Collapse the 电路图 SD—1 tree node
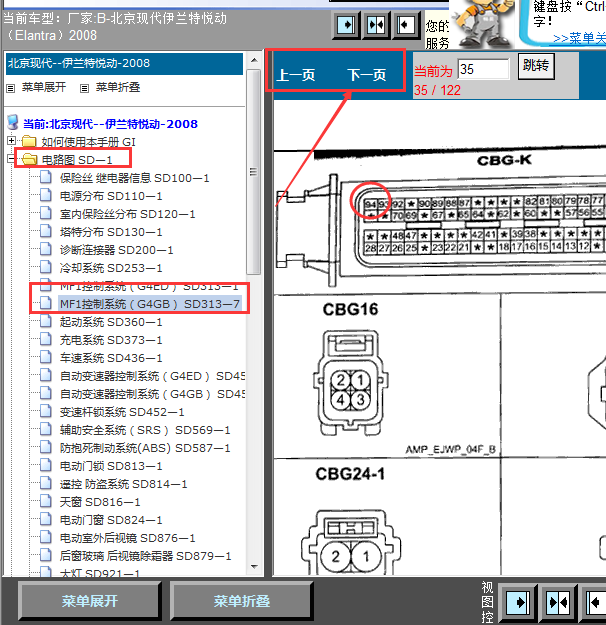Image resolution: width=606 pixels, height=625 pixels. pos(11,159)
